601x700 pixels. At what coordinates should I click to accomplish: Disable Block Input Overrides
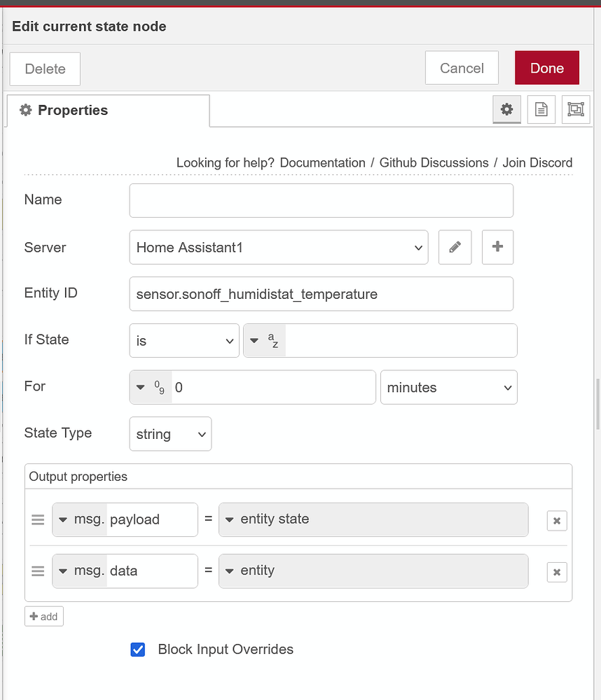(x=137, y=650)
